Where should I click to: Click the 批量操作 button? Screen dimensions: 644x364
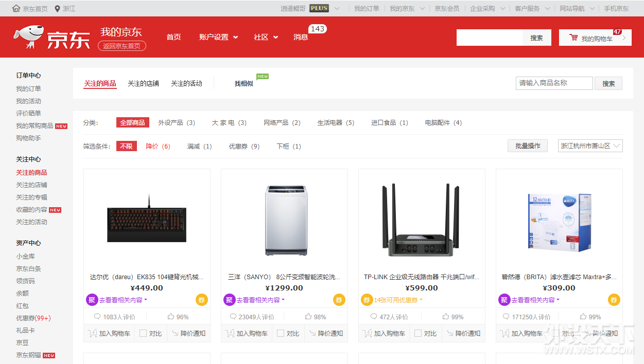pyautogui.click(x=528, y=146)
